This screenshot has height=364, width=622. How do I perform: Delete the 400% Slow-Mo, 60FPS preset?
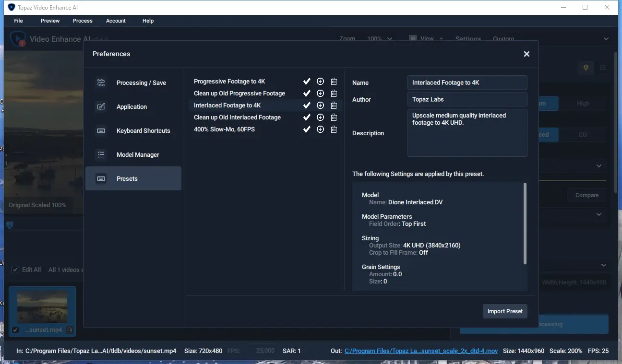(334, 129)
